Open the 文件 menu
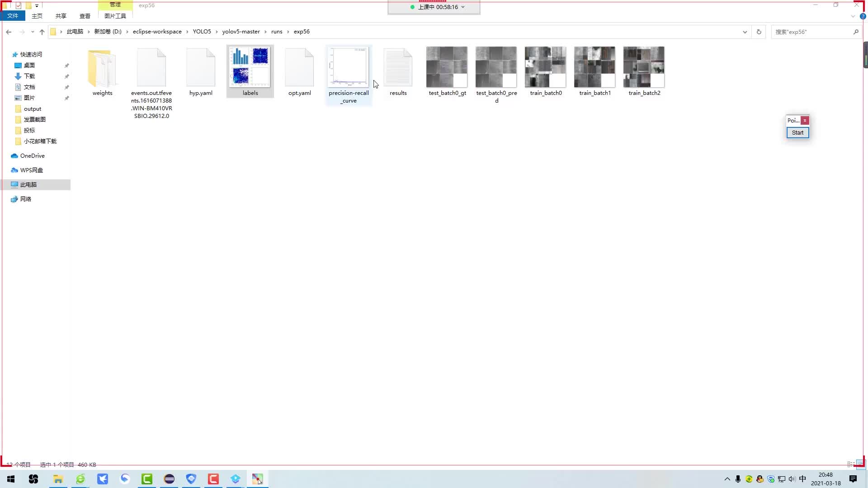The image size is (868, 488). click(13, 16)
